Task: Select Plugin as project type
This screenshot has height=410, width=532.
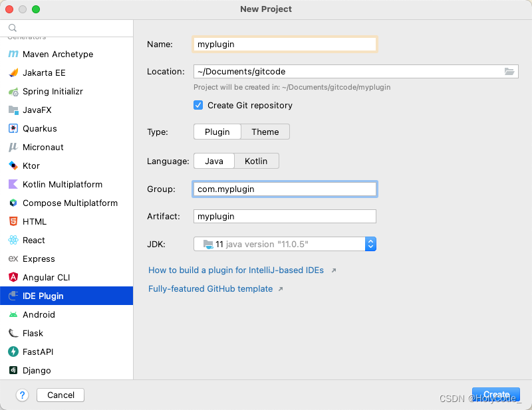Action: (x=217, y=132)
